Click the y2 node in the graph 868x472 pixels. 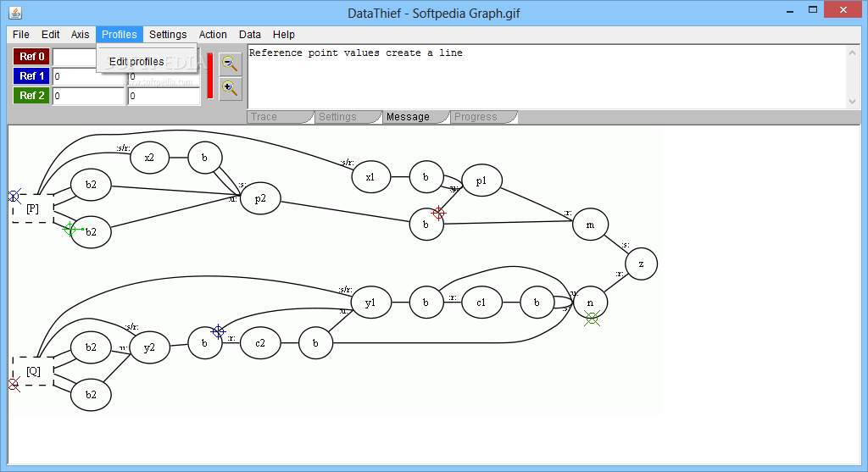149,347
